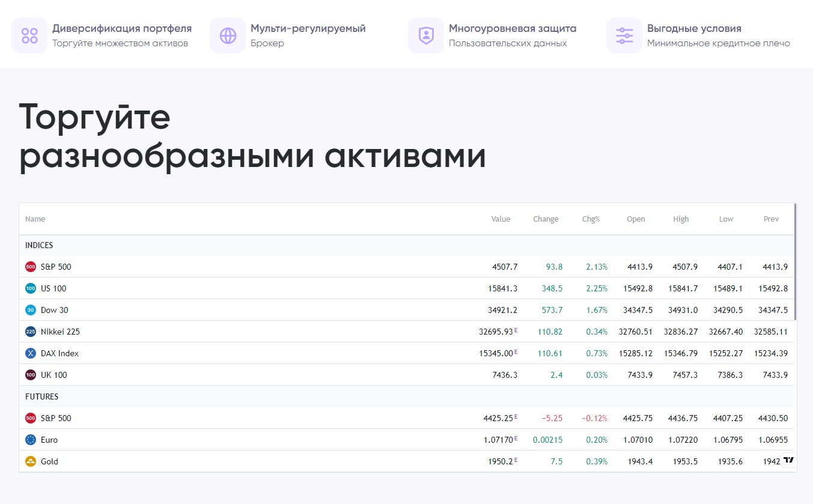Image resolution: width=813 pixels, height=504 pixels.
Task: Click the negative −0.12% percent change
Action: (x=594, y=418)
